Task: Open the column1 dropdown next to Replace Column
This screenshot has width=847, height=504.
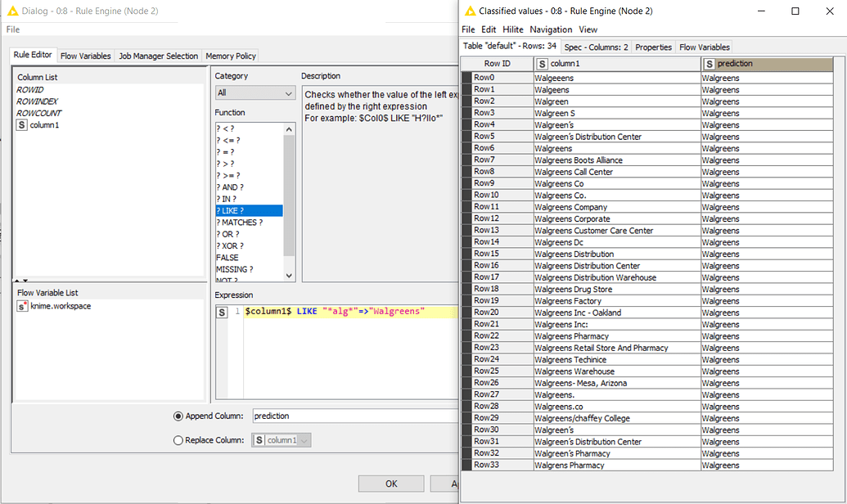Action: (303, 439)
